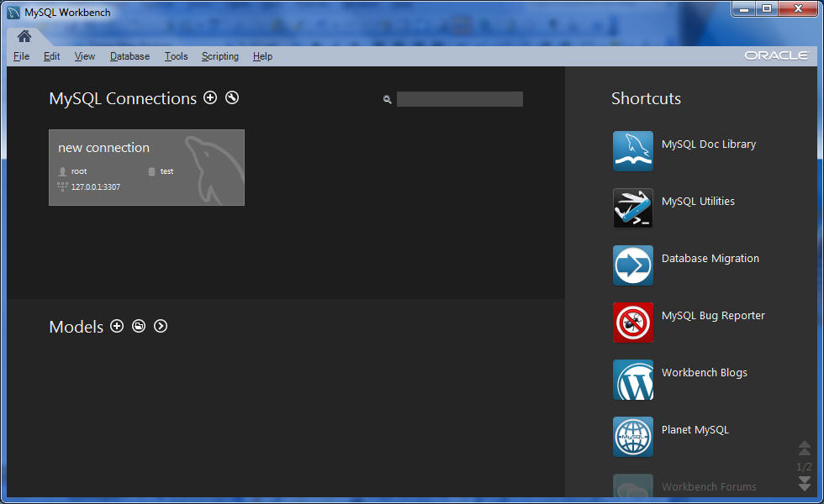Click '127.0.0.1:3307' host text
Viewport: 824px width, 504px height.
point(96,186)
